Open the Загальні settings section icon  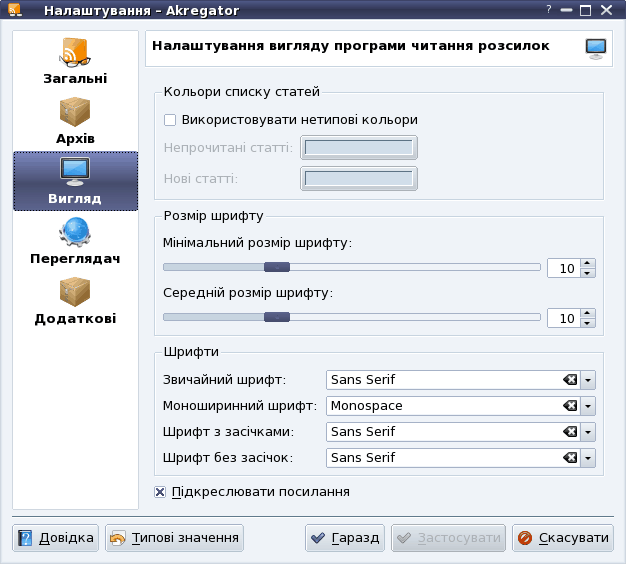75,53
